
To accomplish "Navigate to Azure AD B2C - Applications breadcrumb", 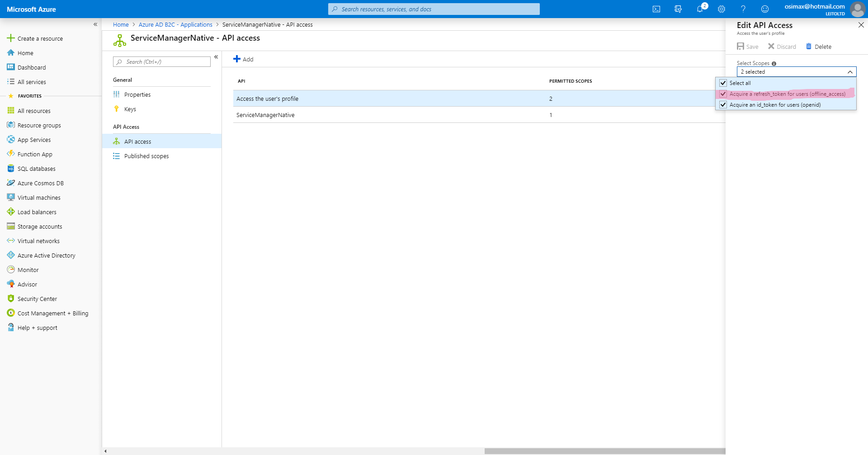I will [x=175, y=24].
